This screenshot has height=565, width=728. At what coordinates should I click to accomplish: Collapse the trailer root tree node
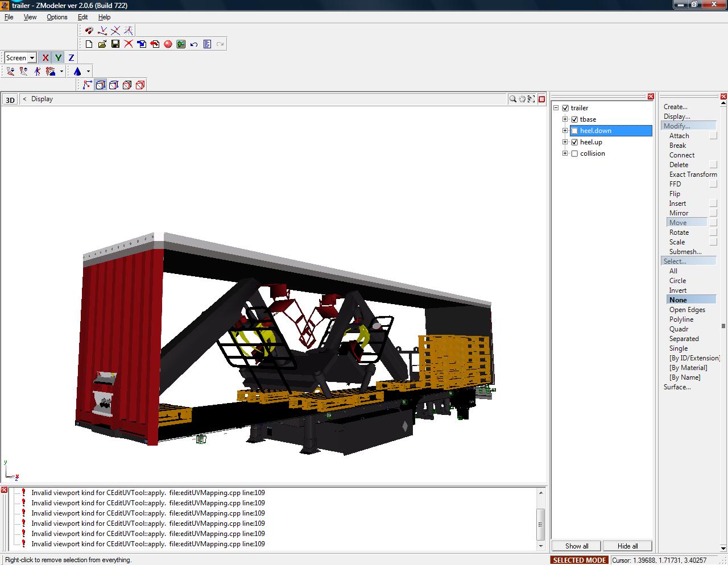pos(556,108)
